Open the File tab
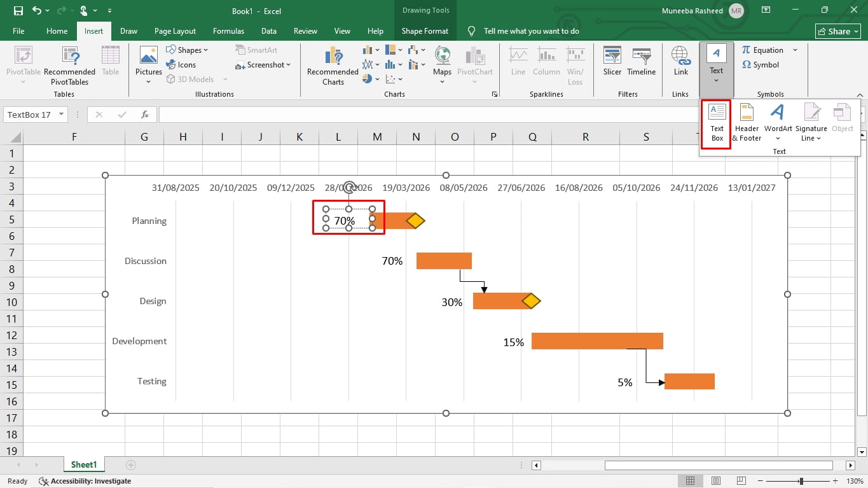The width and height of the screenshot is (868, 488). point(18,31)
